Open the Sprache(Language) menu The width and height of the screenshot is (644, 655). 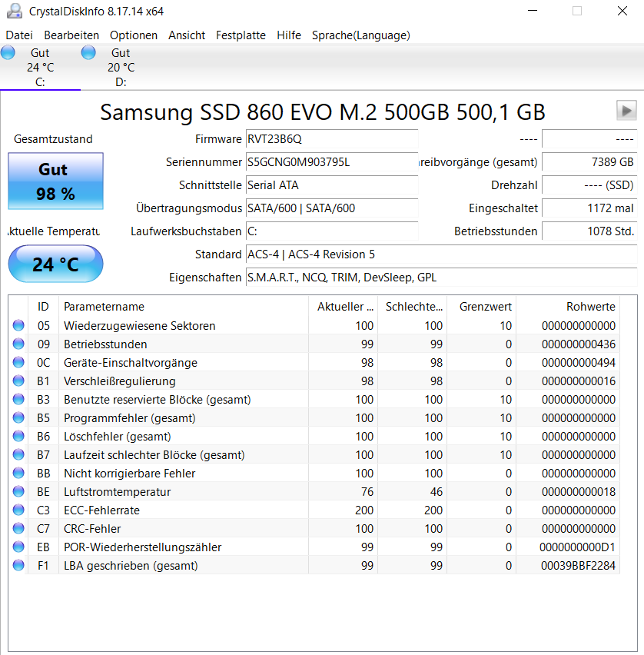click(360, 35)
